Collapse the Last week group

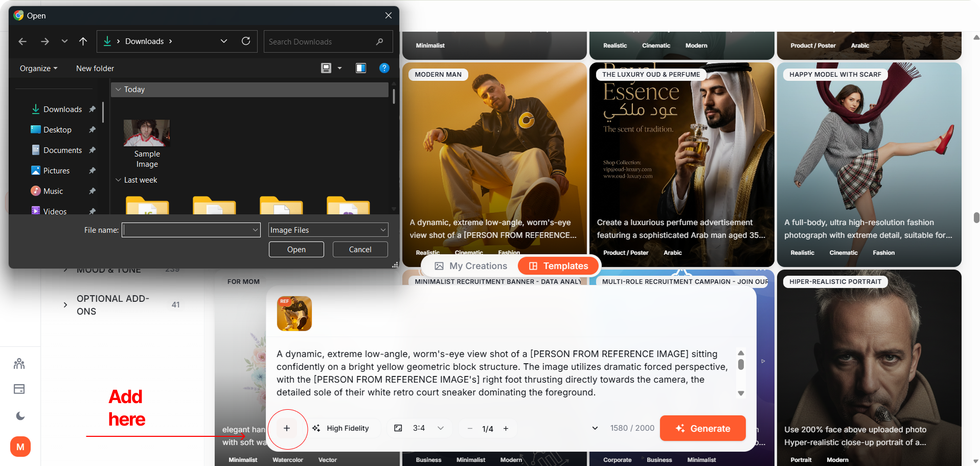click(x=118, y=180)
